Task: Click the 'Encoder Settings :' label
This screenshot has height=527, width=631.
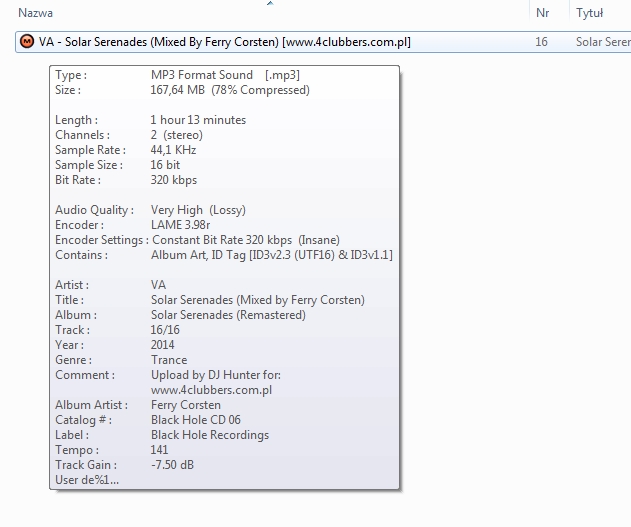Action: (x=102, y=240)
